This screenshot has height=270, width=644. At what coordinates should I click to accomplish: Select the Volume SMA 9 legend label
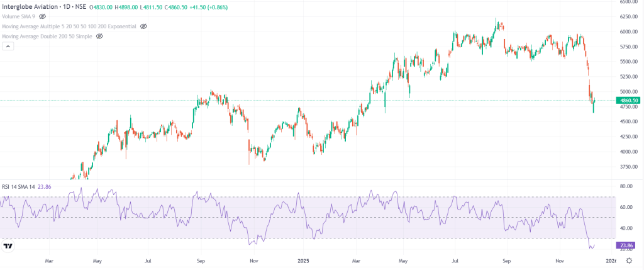tap(19, 16)
